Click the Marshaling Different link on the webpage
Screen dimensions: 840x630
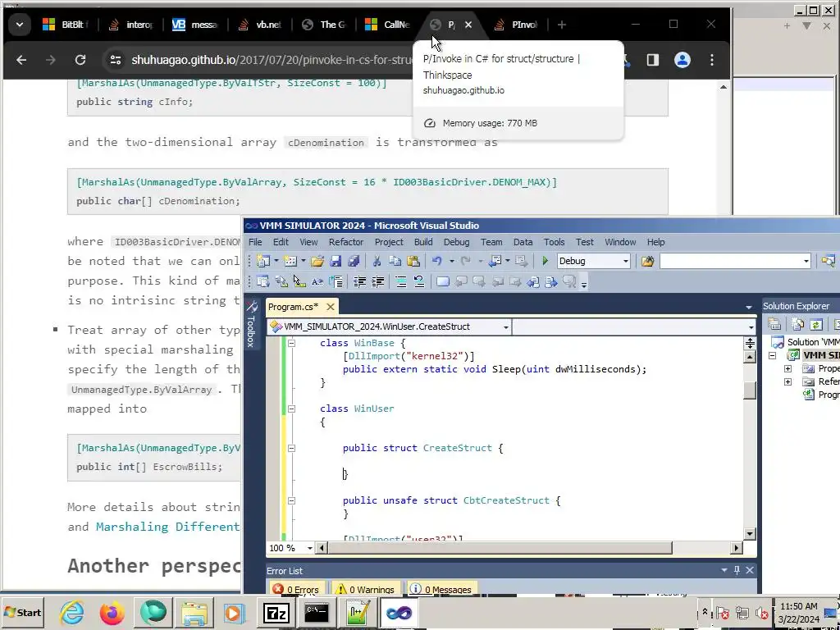[x=167, y=527]
